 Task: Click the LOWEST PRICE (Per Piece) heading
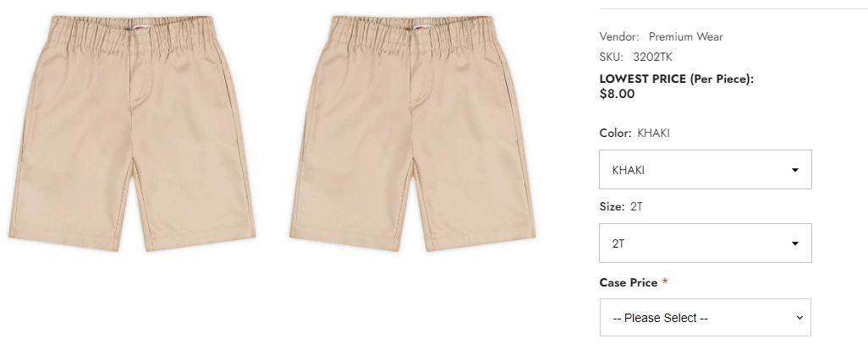pyautogui.click(x=677, y=79)
